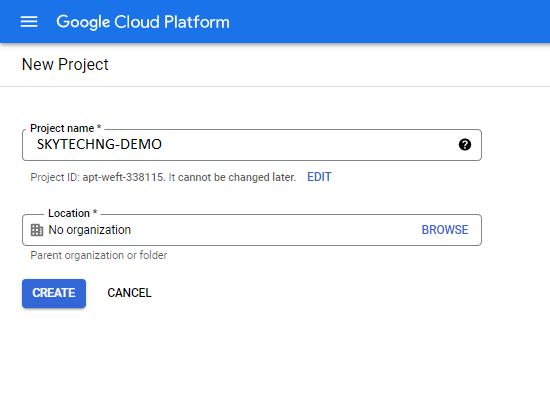Click the organization building icon in Location

[x=37, y=230]
